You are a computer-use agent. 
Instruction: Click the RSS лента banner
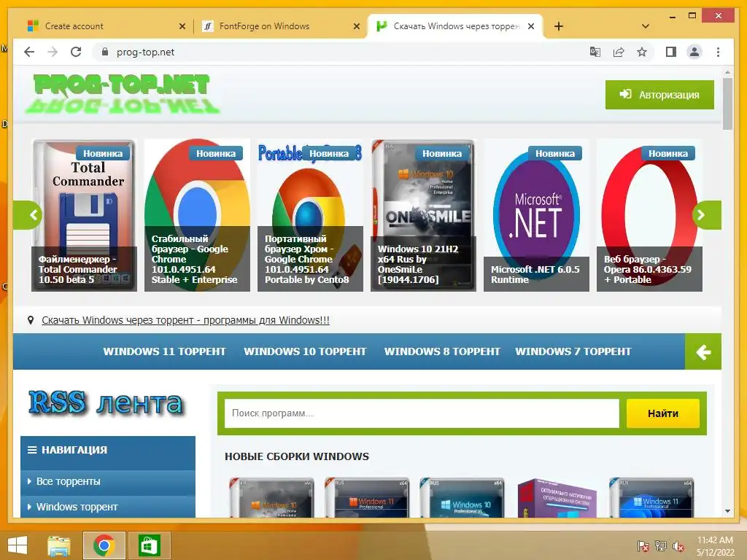point(106,402)
